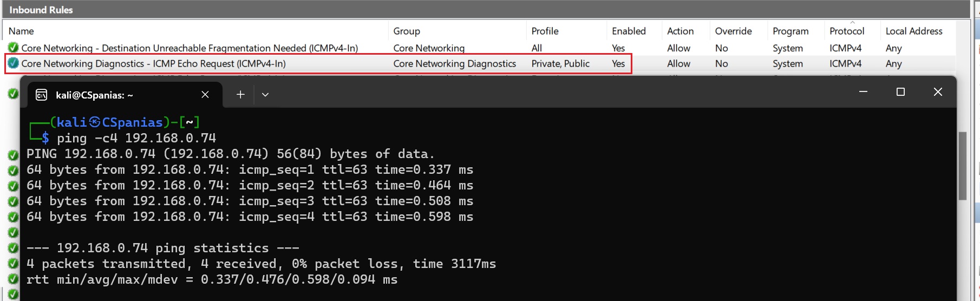Sort rules by Name column header
980x301 pixels.
[x=21, y=31]
